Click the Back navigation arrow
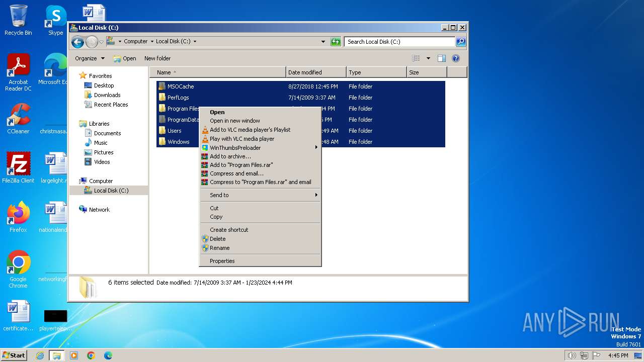This screenshot has width=644, height=362. (77, 42)
